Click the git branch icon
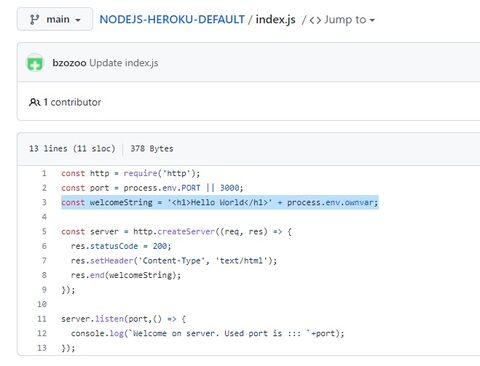 point(34,19)
